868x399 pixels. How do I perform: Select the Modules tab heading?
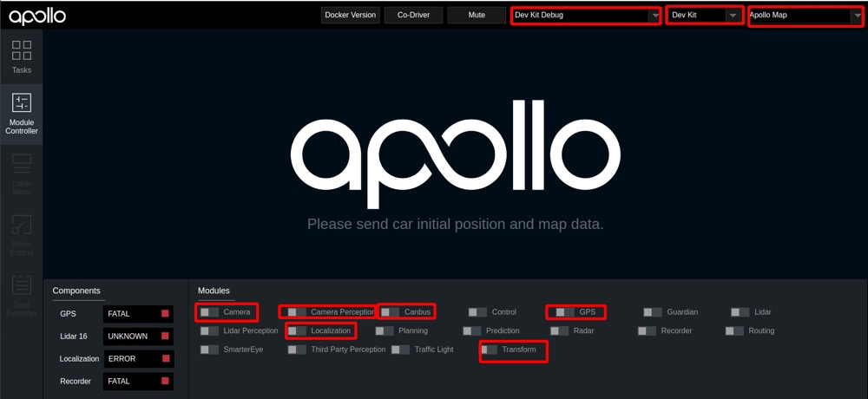(214, 291)
